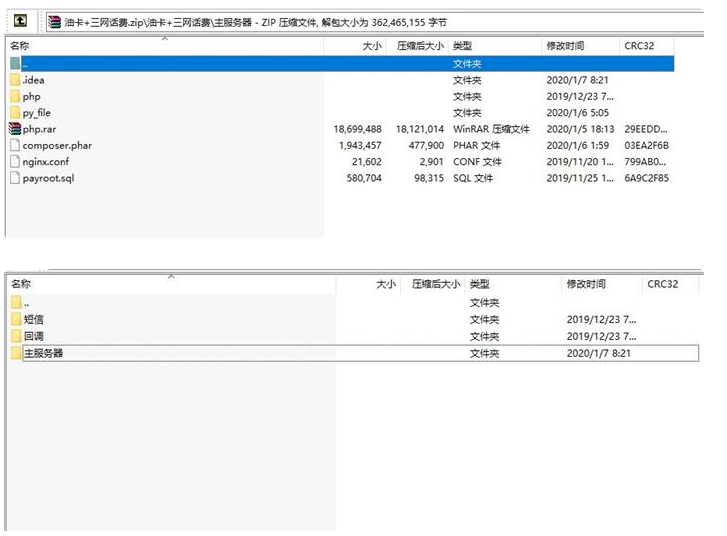727x536 pixels.
Task: Sort by 修改时间 in the top file list
Action: 565,46
